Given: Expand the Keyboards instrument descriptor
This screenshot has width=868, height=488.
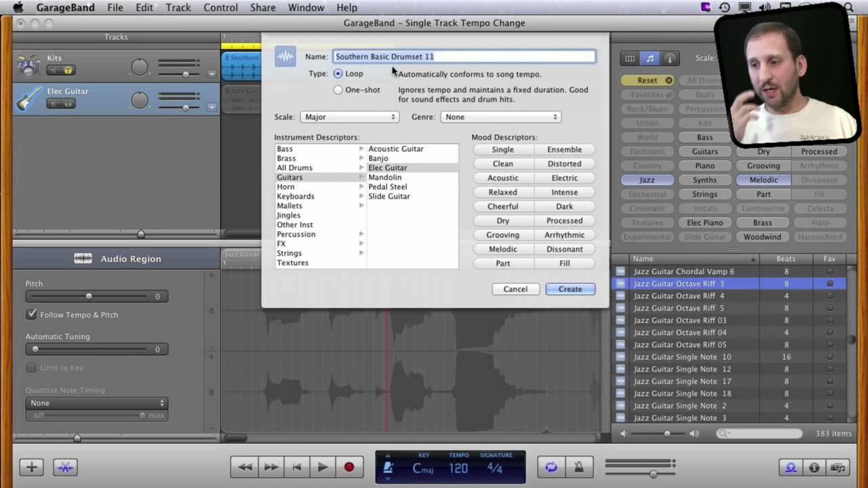Looking at the screenshot, I should (x=361, y=196).
